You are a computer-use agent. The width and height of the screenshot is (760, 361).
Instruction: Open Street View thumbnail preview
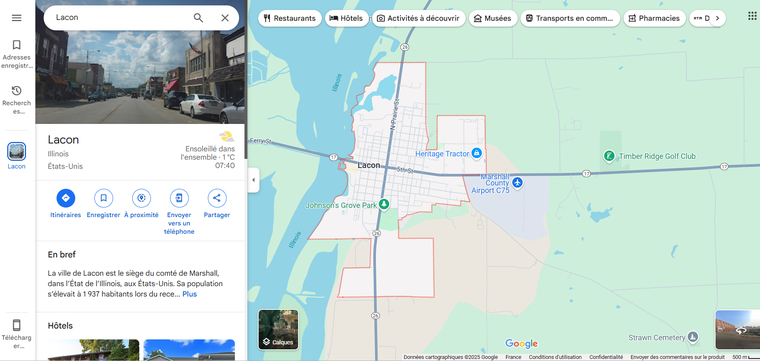[738, 330]
